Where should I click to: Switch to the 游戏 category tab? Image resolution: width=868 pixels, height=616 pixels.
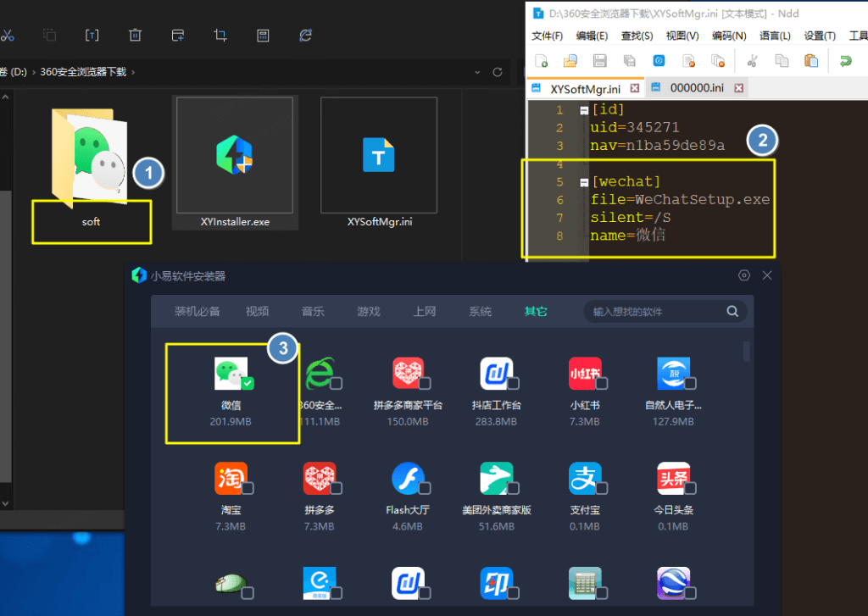369,312
